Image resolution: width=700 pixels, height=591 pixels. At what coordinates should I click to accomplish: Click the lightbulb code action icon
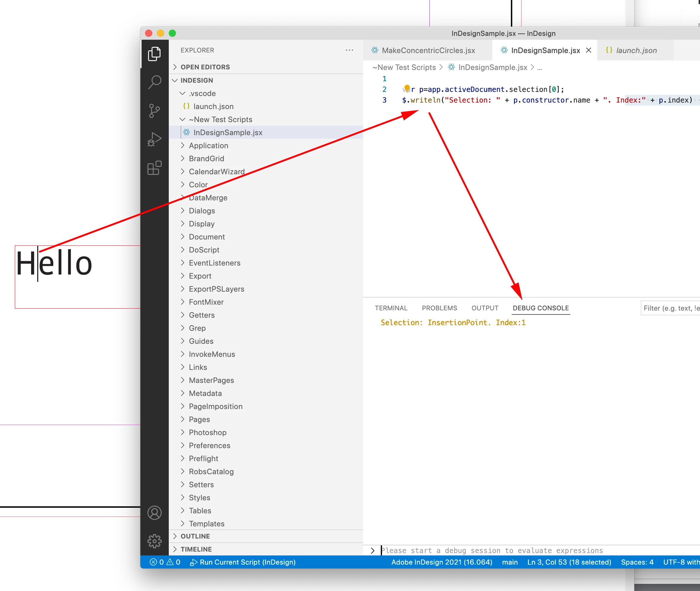tap(407, 88)
